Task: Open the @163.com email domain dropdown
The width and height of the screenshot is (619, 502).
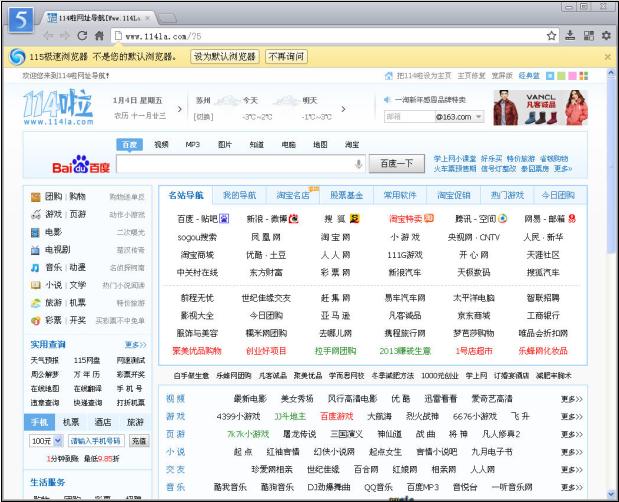Action: [458, 117]
